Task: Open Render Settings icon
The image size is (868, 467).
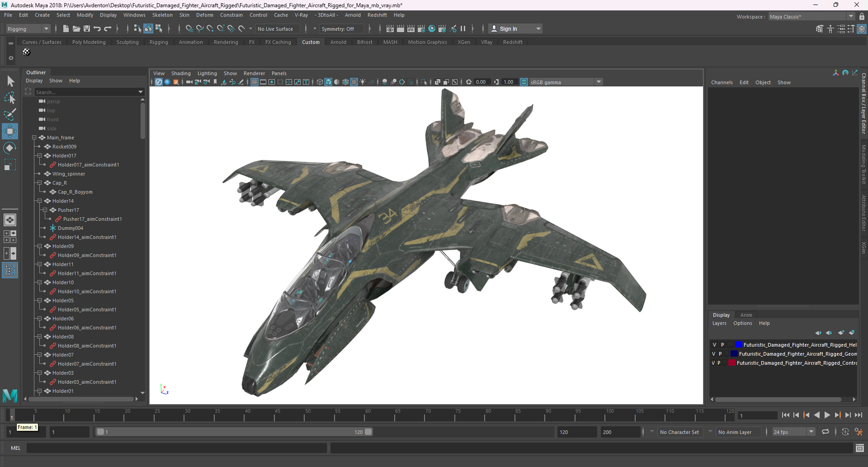Action: pyautogui.click(x=421, y=29)
